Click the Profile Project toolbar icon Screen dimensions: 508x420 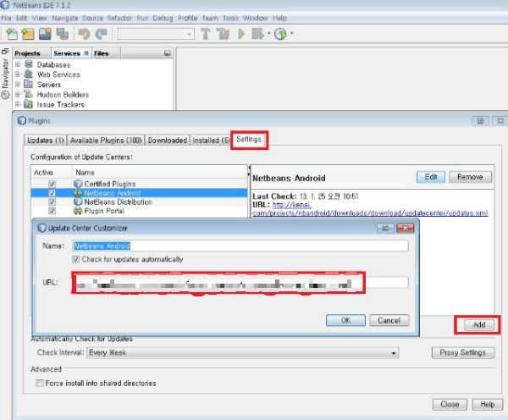pyautogui.click(x=280, y=34)
